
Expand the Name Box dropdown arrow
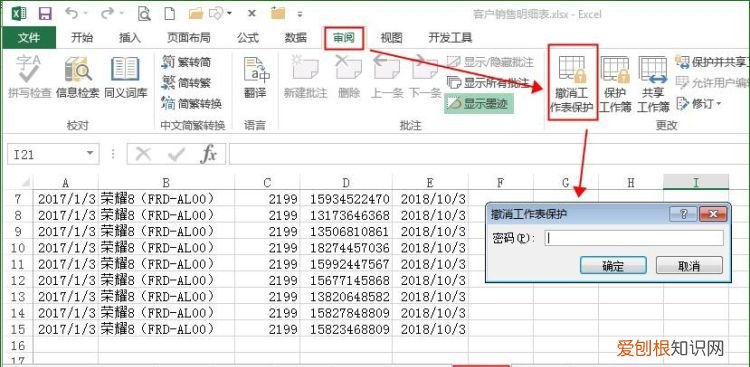[89, 154]
